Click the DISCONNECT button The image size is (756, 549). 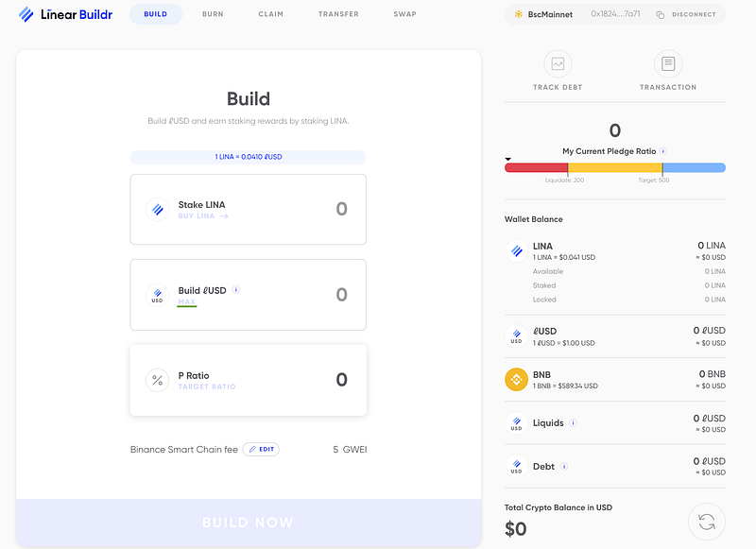694,15
